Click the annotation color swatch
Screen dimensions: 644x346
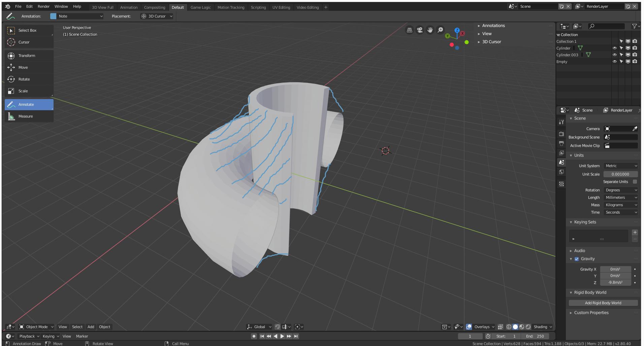pos(53,16)
